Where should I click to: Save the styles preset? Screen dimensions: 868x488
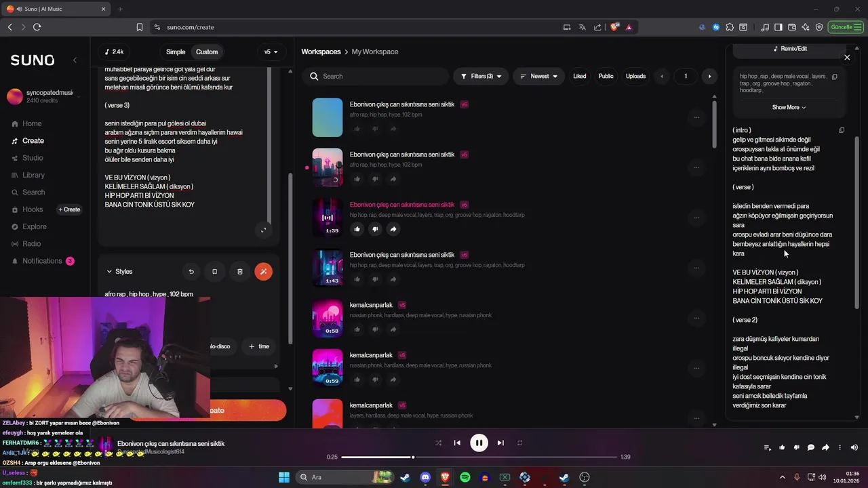(x=215, y=271)
